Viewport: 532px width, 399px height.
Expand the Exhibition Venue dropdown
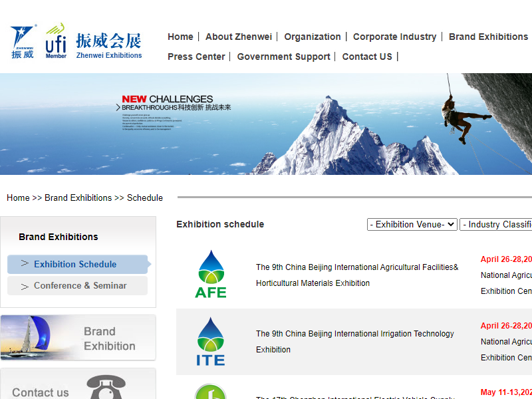point(412,224)
